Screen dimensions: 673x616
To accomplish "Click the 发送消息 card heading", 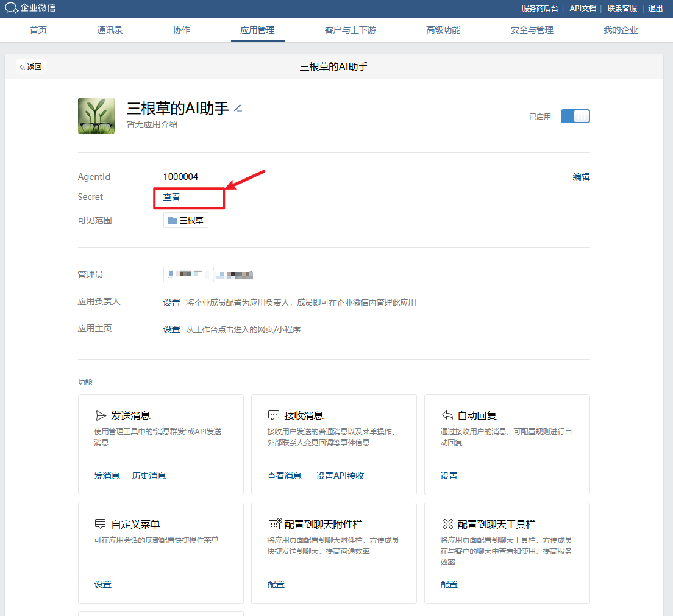I will click(130, 415).
